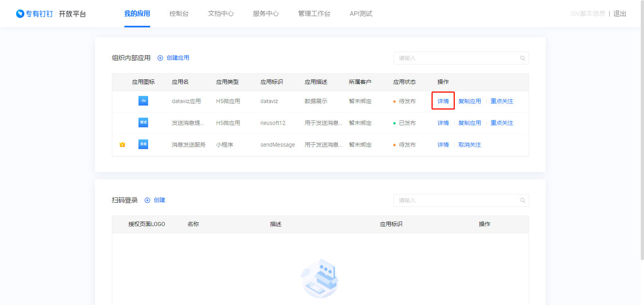Click 取消关注 for 消息发送服务

(469, 145)
